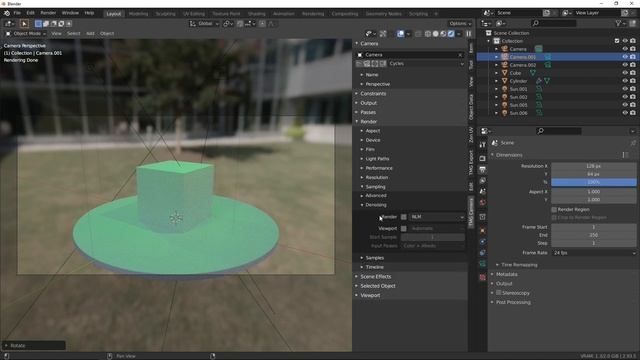Click the Frame End value field

coord(594,235)
